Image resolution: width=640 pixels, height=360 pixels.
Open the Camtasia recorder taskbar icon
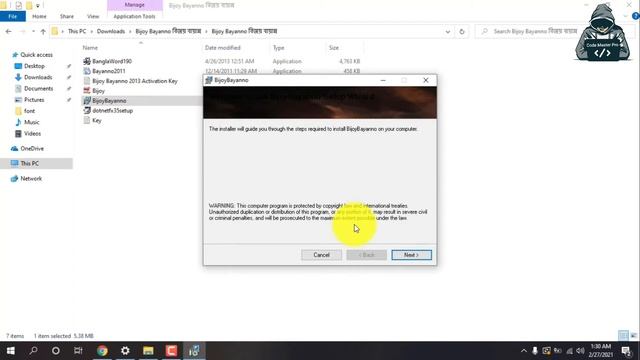pyautogui.click(x=171, y=351)
